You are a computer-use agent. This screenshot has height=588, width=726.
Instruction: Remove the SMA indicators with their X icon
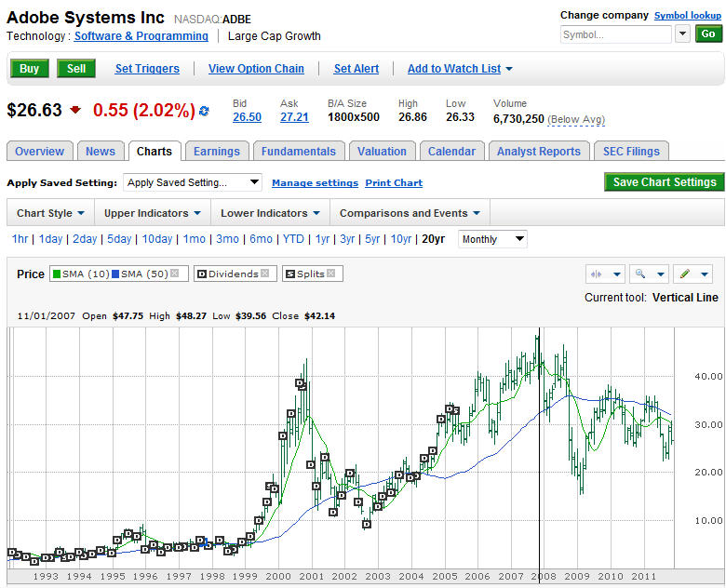click(175, 274)
